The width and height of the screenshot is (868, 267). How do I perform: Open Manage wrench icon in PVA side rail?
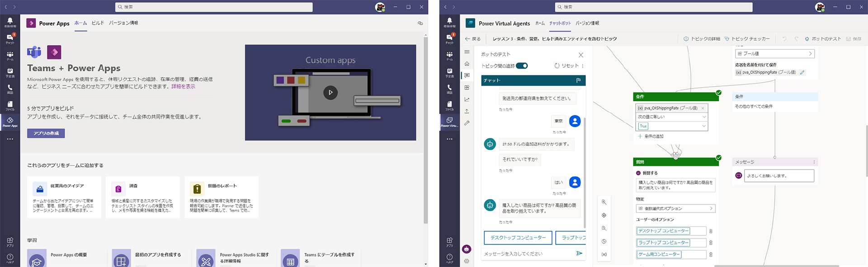click(467, 123)
